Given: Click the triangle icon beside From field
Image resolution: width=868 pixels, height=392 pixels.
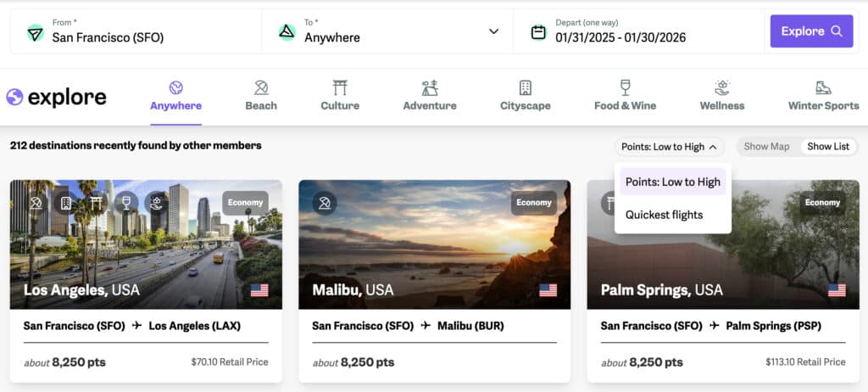Looking at the screenshot, I should (x=35, y=32).
